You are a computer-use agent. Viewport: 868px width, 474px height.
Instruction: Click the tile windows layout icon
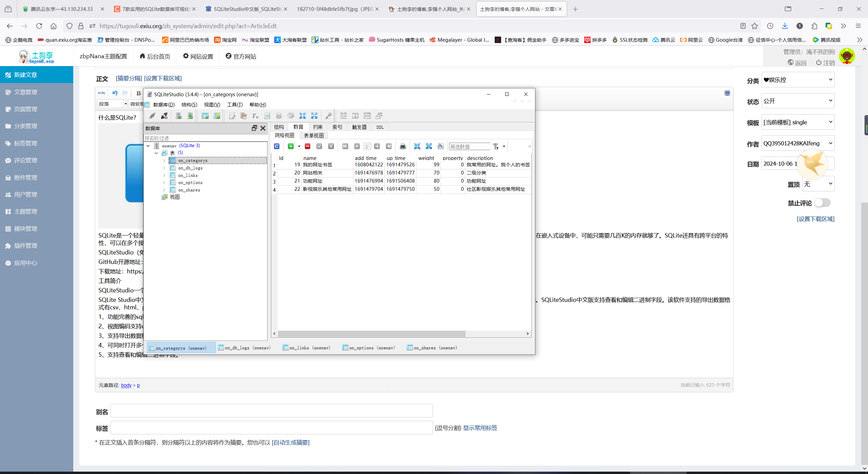(343, 116)
